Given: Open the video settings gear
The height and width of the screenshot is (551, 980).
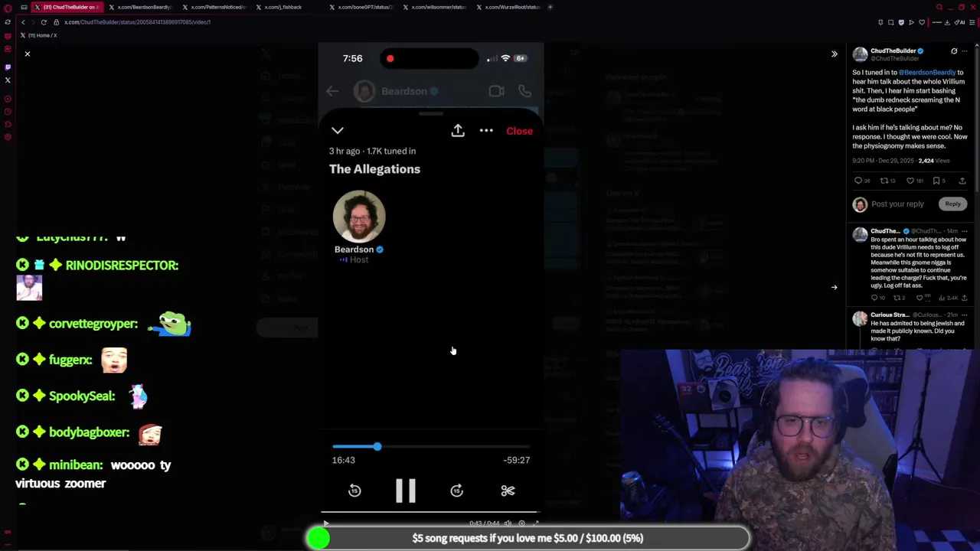Looking at the screenshot, I should coord(522,523).
